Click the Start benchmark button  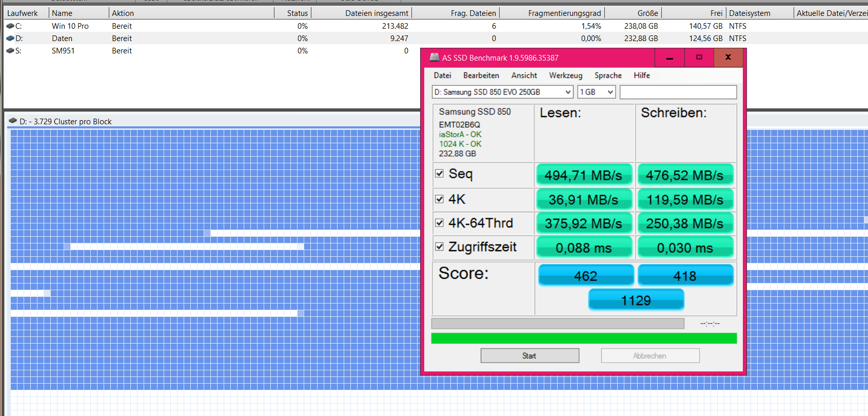tap(529, 356)
